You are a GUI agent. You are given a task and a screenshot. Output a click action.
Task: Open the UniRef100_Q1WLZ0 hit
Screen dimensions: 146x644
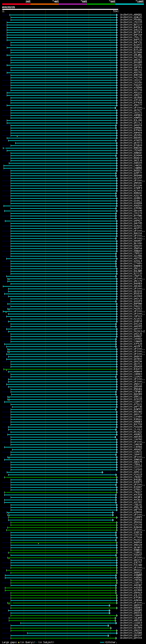point(131,17)
